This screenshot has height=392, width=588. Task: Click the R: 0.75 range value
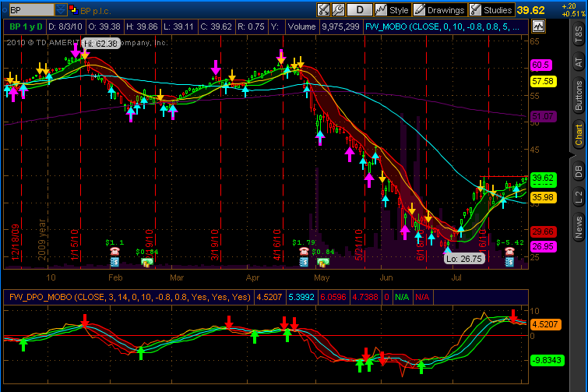251,26
